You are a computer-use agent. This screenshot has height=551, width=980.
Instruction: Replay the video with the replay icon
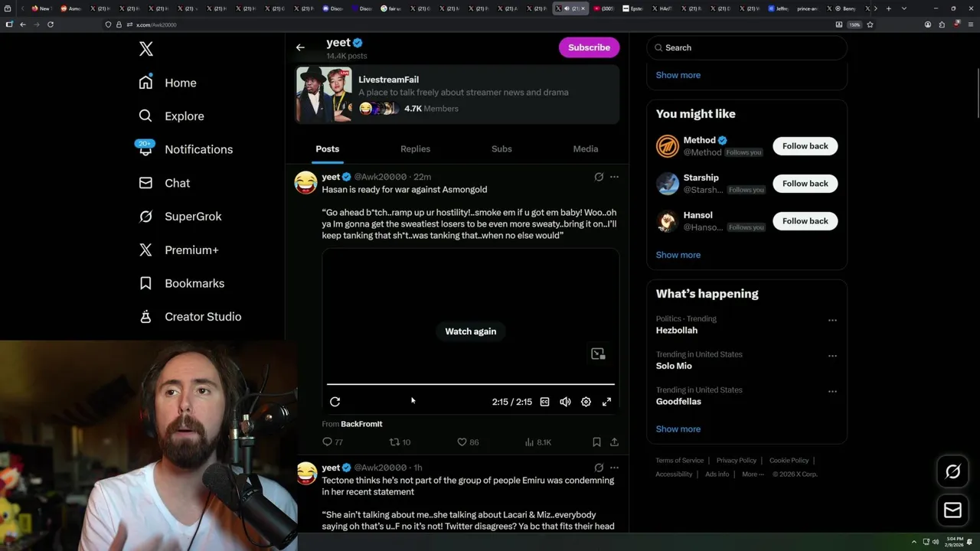coord(335,402)
